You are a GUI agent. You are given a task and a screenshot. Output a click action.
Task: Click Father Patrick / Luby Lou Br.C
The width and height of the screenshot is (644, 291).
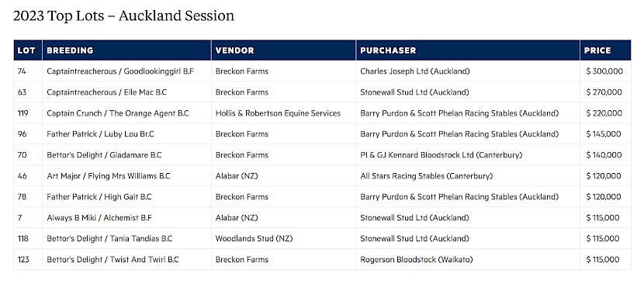click(100, 134)
